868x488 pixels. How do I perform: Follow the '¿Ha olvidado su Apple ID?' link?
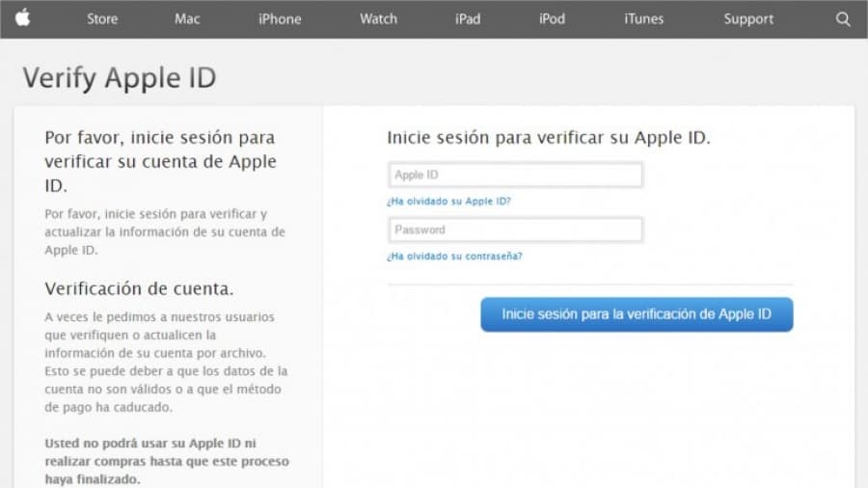(x=448, y=202)
